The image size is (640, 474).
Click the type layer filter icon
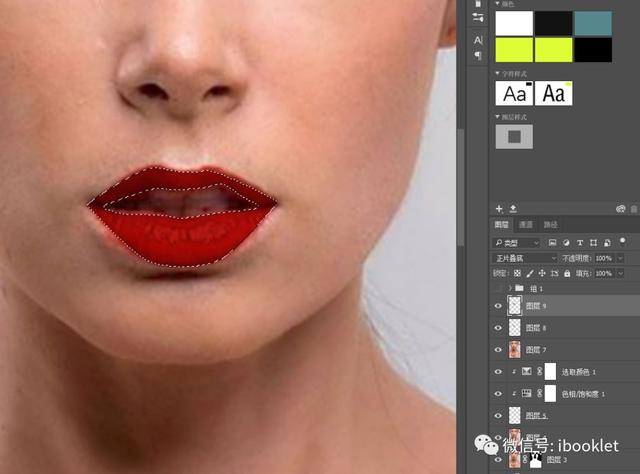pyautogui.click(x=580, y=243)
